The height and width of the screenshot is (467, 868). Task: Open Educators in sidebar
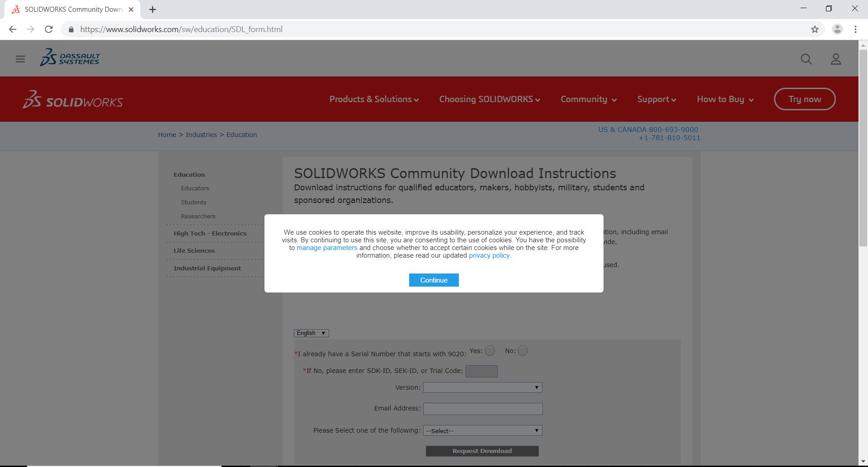pos(195,188)
